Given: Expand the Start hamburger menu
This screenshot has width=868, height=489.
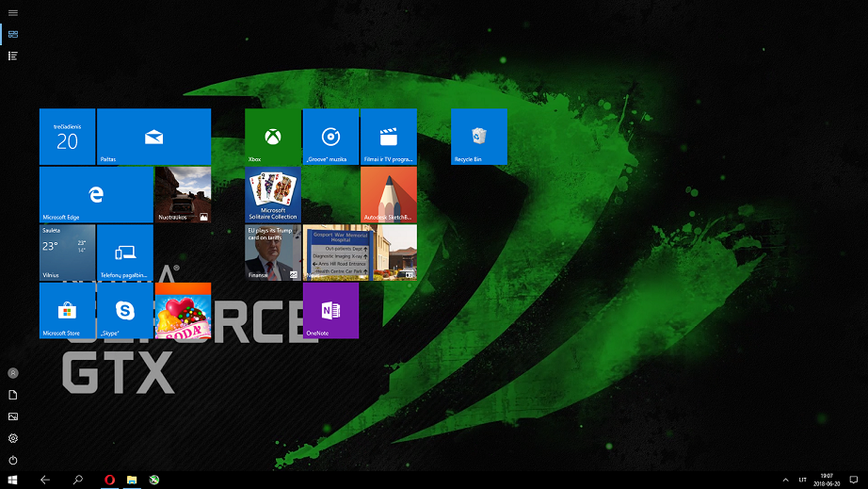Looking at the screenshot, I should [13, 13].
